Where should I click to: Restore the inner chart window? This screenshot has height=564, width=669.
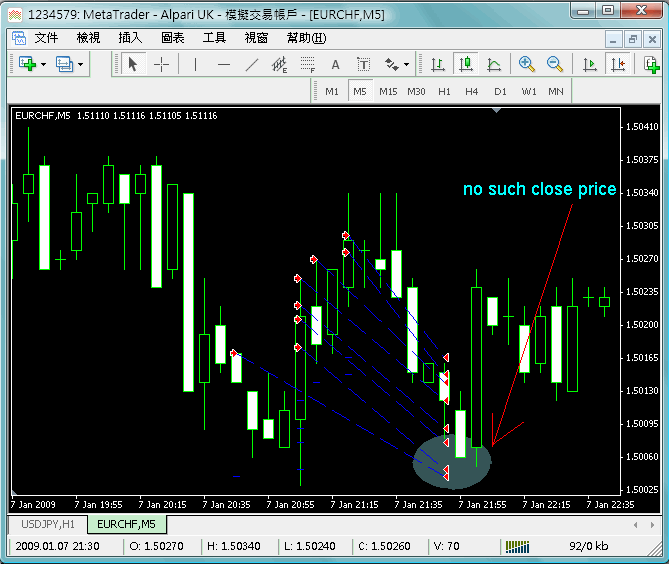tap(633, 40)
